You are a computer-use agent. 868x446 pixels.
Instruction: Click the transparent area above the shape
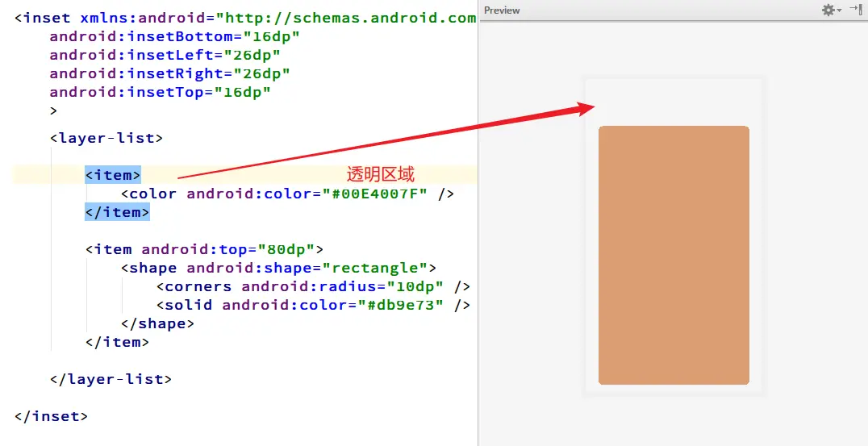click(x=674, y=103)
